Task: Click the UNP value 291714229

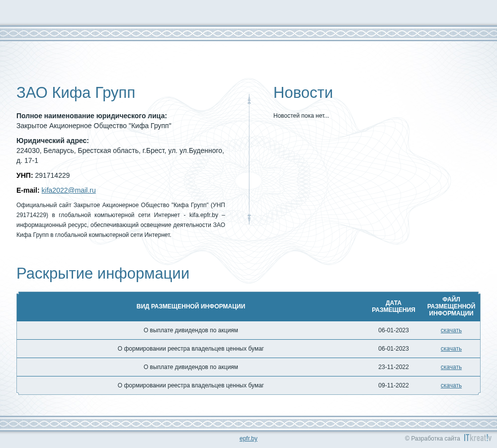Action: pos(52,175)
